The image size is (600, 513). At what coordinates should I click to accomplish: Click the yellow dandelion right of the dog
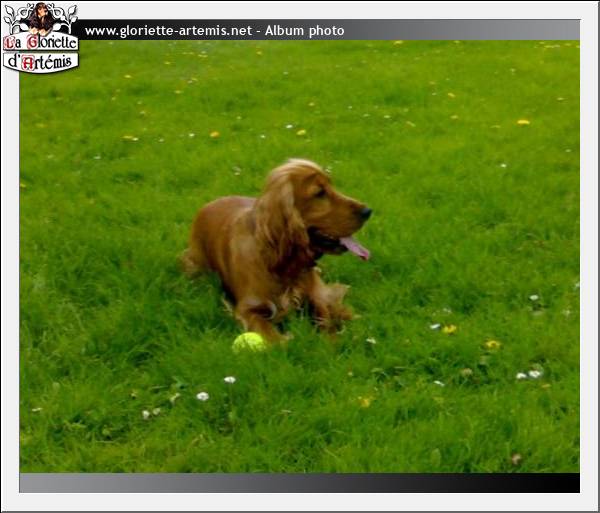[449, 328]
